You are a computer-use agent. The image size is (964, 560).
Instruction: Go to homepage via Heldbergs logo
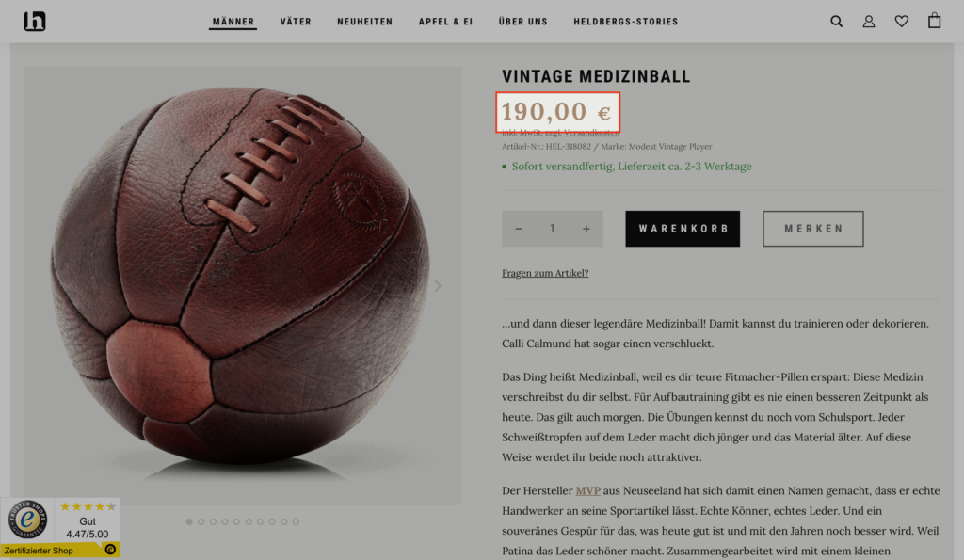(x=35, y=22)
